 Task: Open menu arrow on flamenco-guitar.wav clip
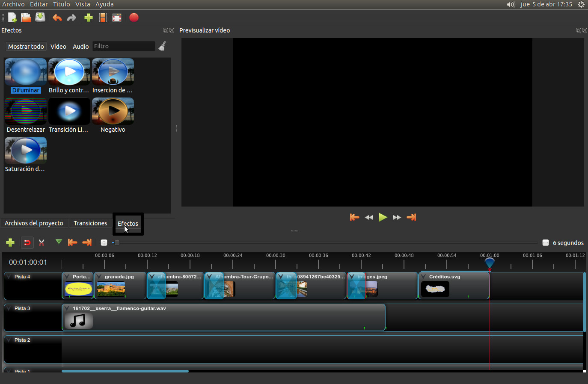click(x=67, y=308)
